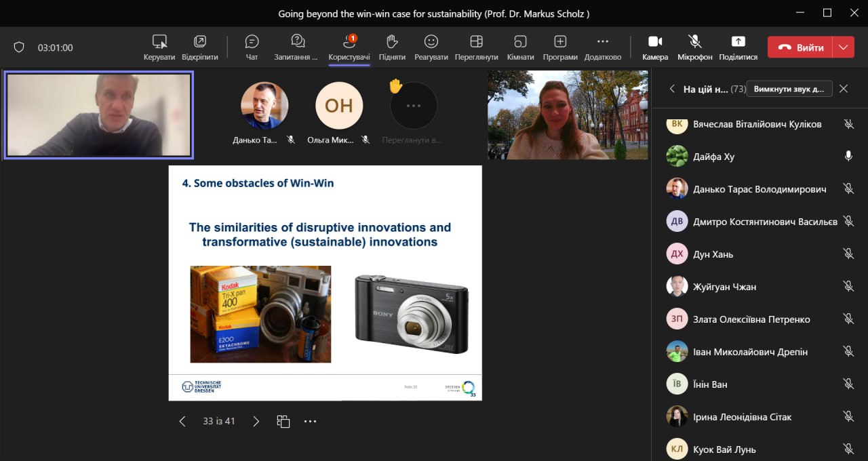
Task: Toggle microphone for Дайфа Ху
Action: coord(848,157)
